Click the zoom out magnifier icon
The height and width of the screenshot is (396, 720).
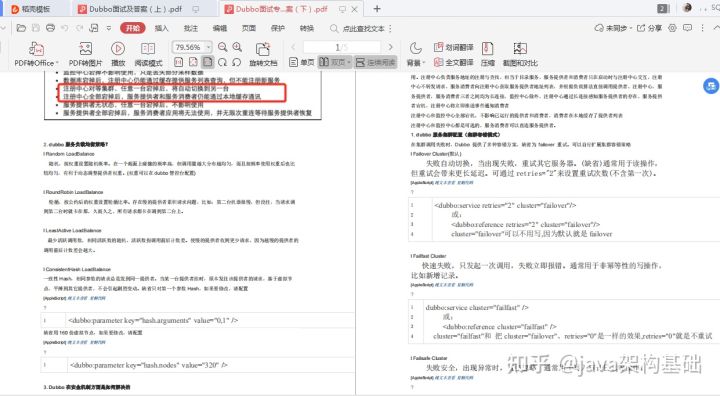tap(223, 47)
